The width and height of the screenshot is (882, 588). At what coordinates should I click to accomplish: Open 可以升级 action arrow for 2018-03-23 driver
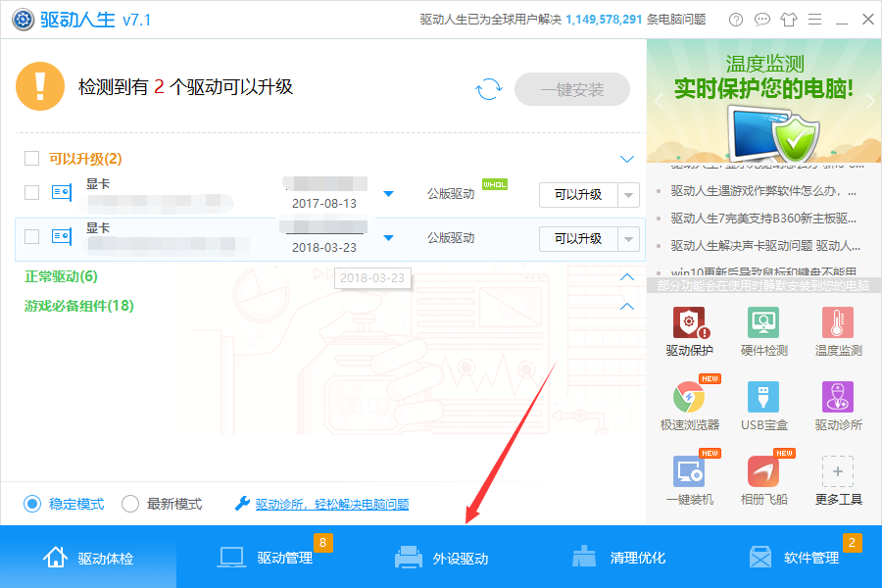[x=629, y=239]
